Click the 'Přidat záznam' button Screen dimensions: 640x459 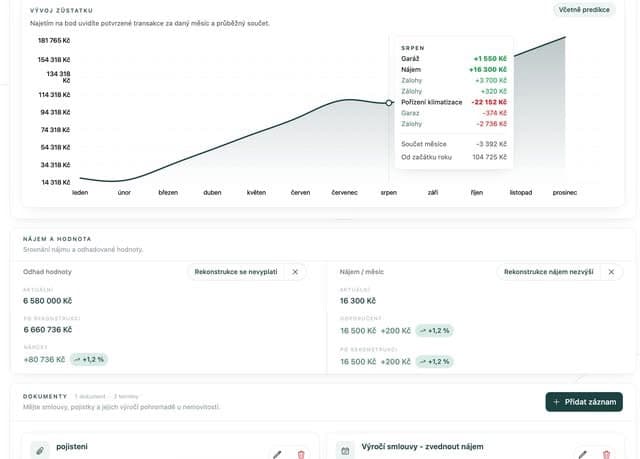click(584, 402)
